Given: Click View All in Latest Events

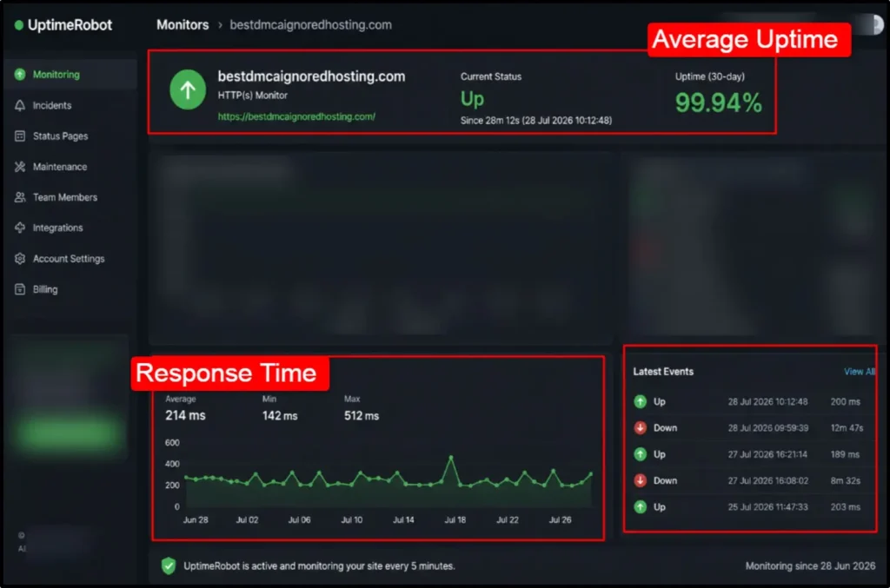Looking at the screenshot, I should pos(860,372).
